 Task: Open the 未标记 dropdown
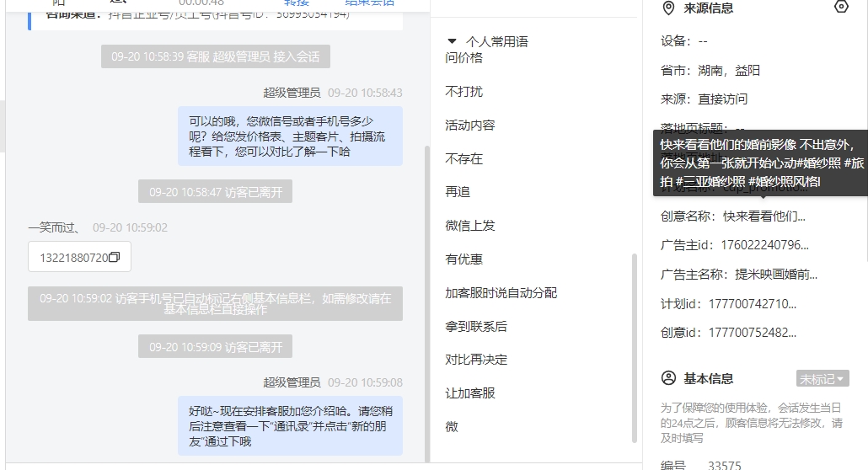coord(822,379)
